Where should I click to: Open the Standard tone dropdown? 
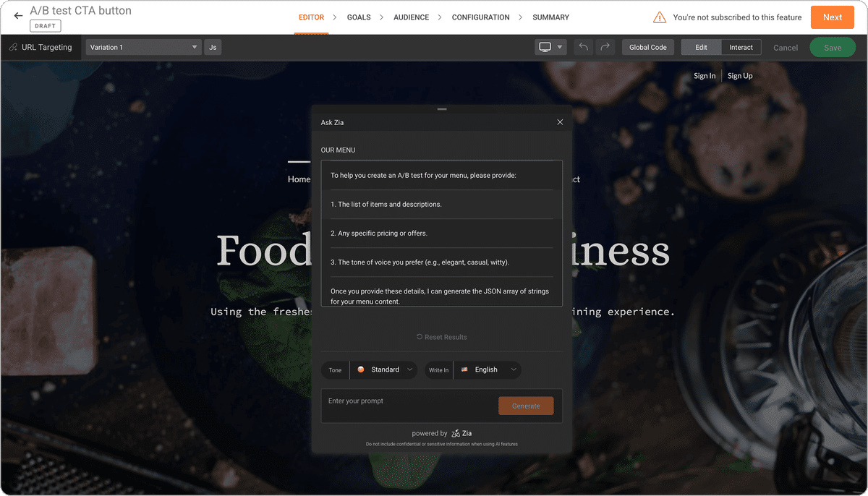click(x=383, y=369)
